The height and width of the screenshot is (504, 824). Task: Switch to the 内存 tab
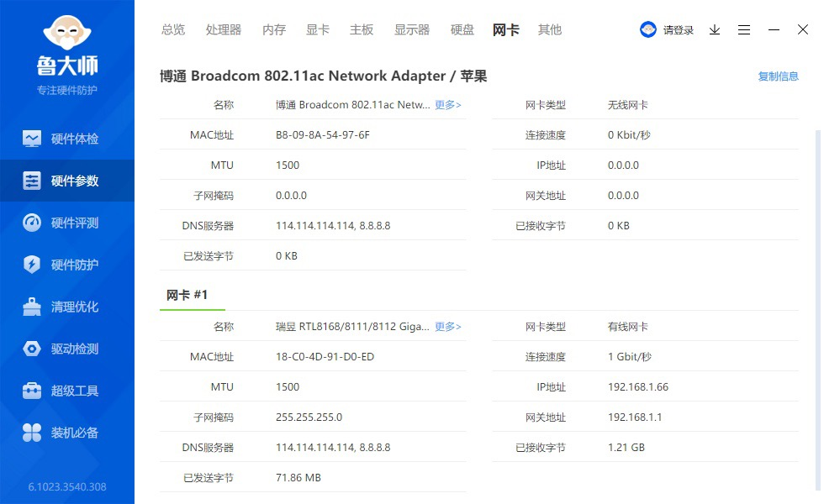click(274, 30)
